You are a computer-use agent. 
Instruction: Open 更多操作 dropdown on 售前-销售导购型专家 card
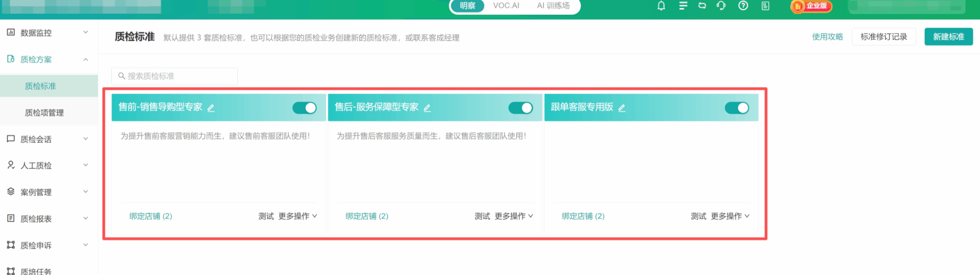point(297,216)
